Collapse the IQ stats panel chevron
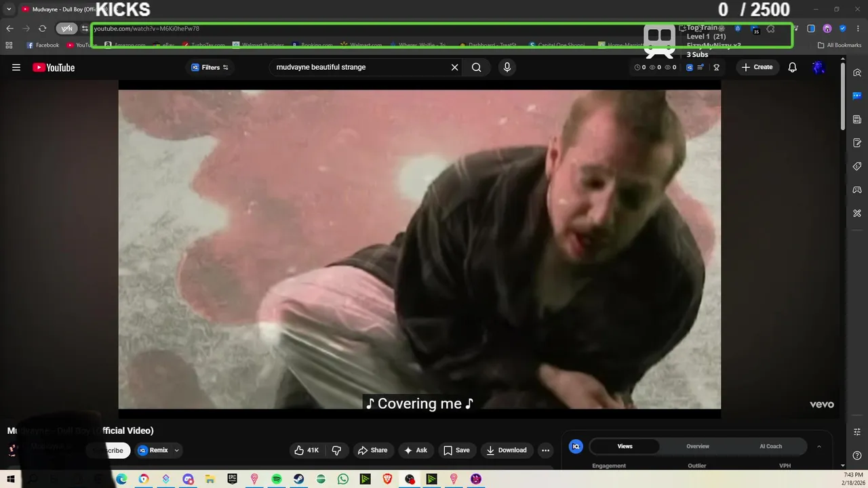868x488 pixels. [x=818, y=446]
